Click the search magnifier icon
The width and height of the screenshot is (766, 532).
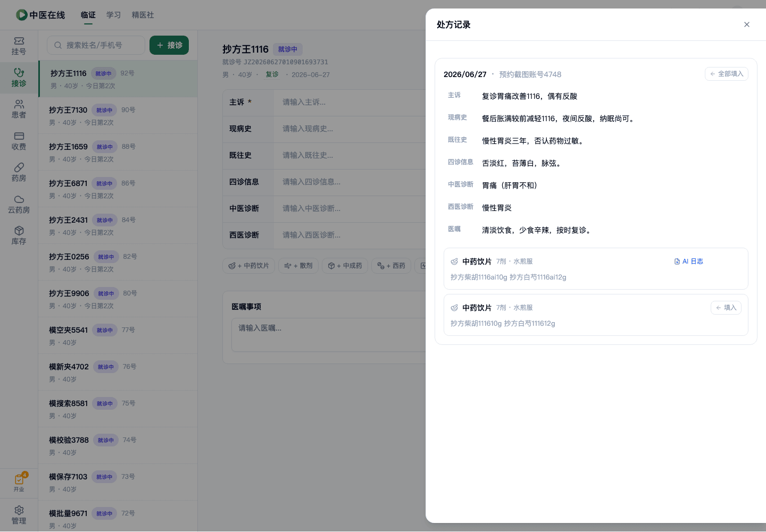[58, 45]
